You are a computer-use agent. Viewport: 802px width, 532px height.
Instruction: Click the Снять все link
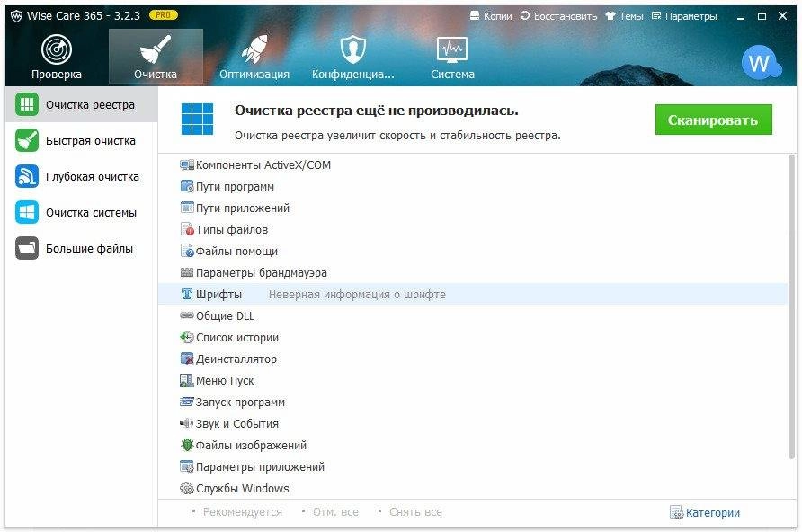(415, 511)
